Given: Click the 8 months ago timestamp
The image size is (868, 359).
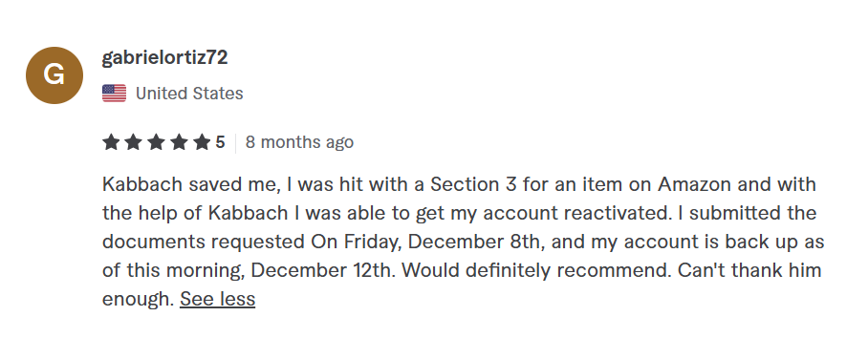Looking at the screenshot, I should 299,142.
